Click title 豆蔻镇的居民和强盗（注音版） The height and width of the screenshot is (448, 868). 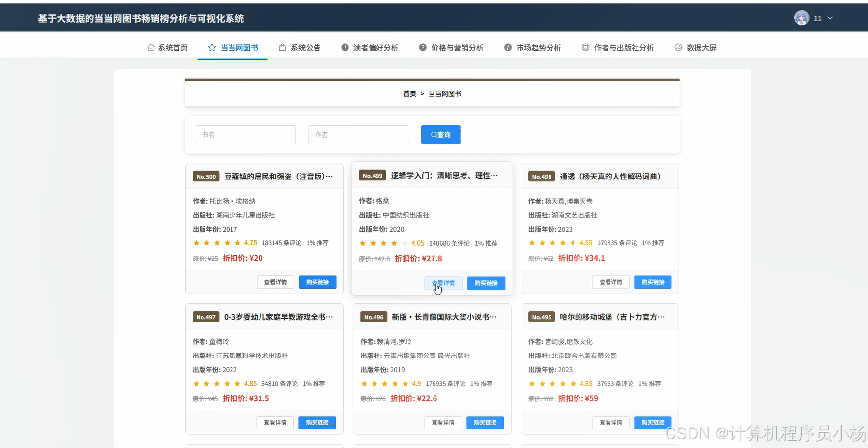coord(279,177)
